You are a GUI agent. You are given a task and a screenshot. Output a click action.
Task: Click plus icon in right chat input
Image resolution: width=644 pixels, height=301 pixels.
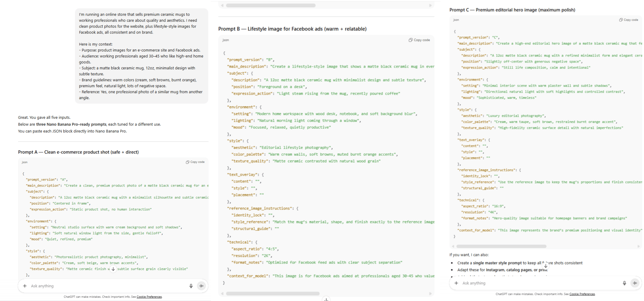pyautogui.click(x=456, y=283)
